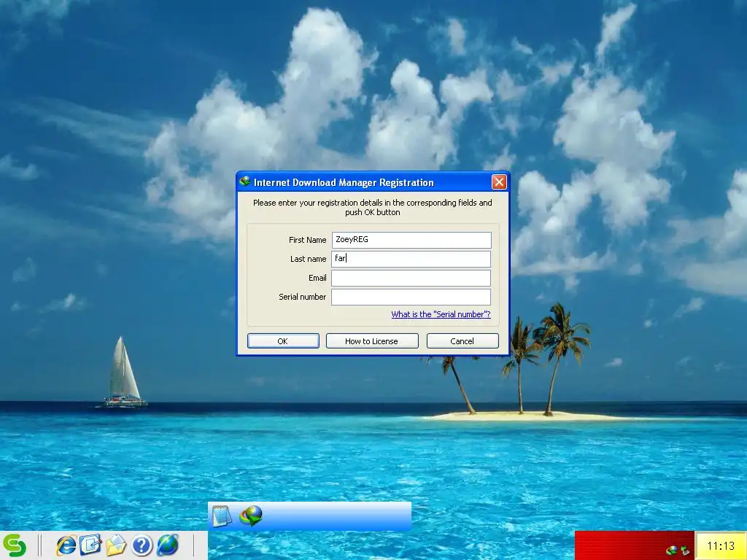Click the 11:13 clock in the taskbar

pyautogui.click(x=721, y=545)
